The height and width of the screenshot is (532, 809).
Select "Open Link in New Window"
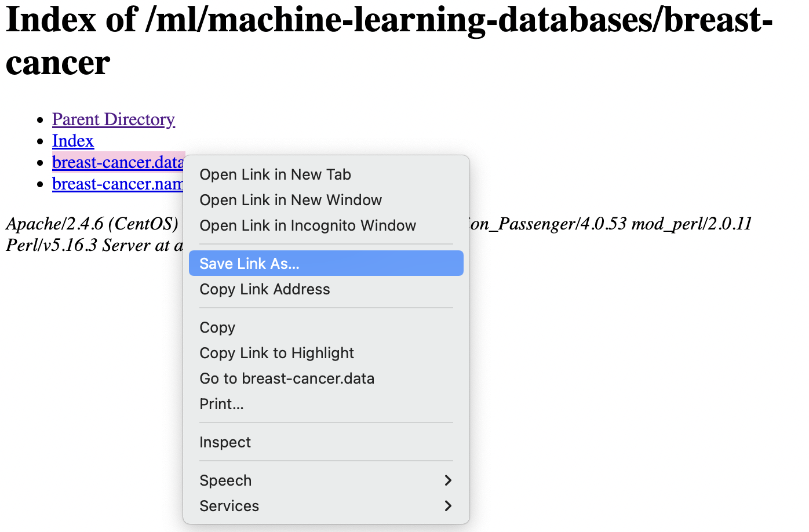point(290,200)
